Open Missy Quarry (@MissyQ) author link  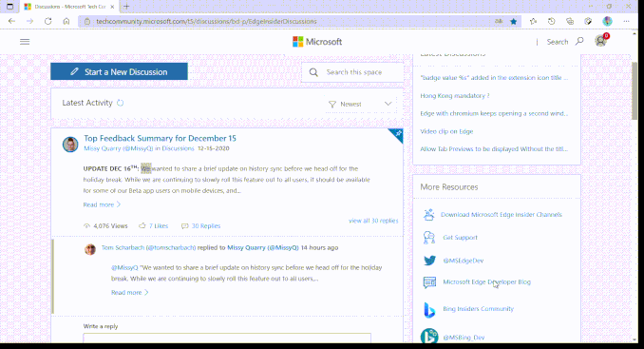[119, 148]
